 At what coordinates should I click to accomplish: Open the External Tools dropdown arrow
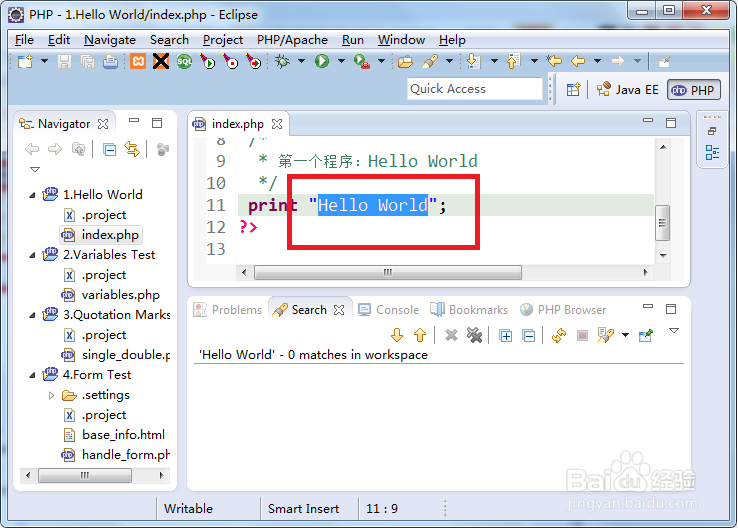pyautogui.click(x=381, y=61)
